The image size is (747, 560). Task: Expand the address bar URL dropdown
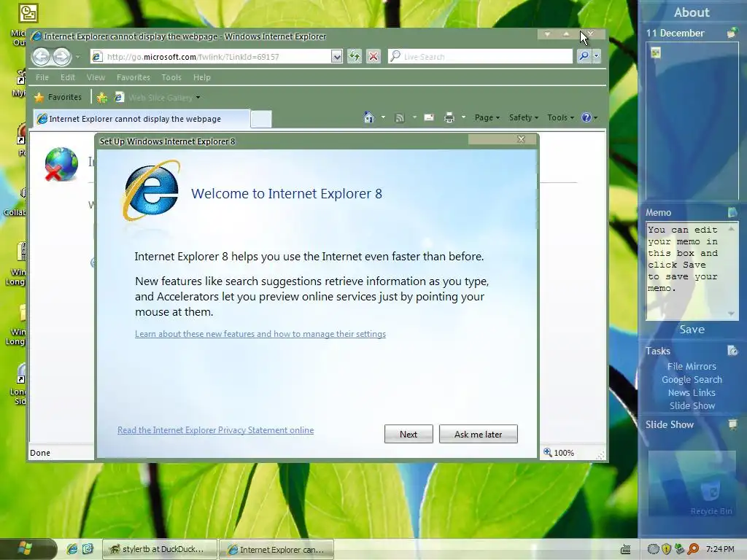click(337, 57)
